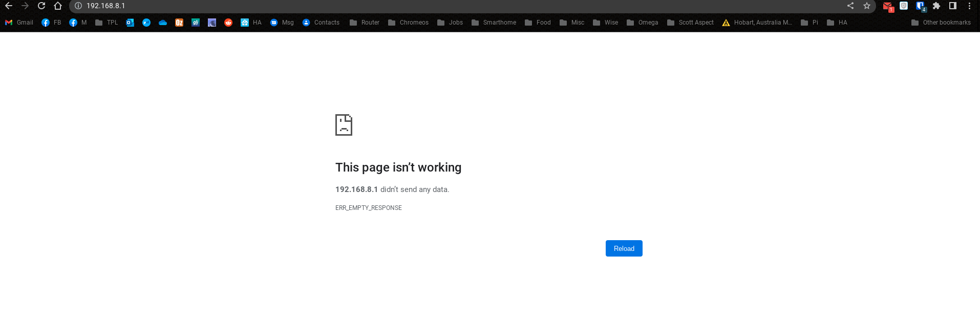Expand the Smarthome bookmarks folder

(x=494, y=23)
